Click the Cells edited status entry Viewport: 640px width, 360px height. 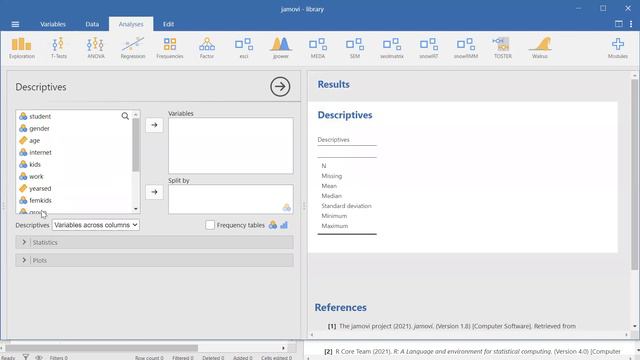pos(276,358)
